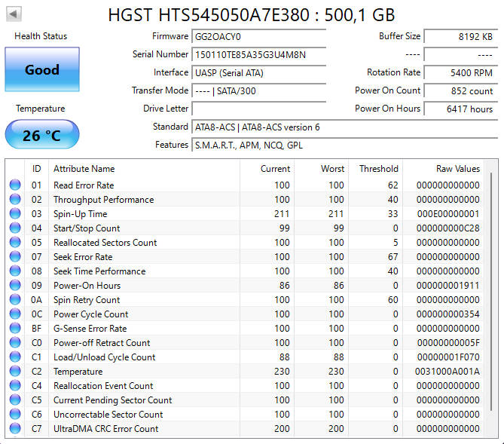Click the Buffer Size value 8192 KB
504x444 pixels.
(461, 36)
